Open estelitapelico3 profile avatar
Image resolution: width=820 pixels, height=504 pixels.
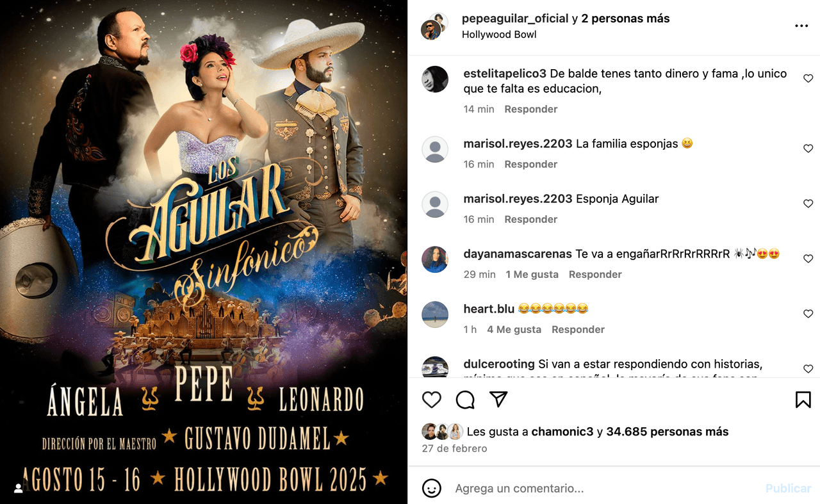pos(435,79)
